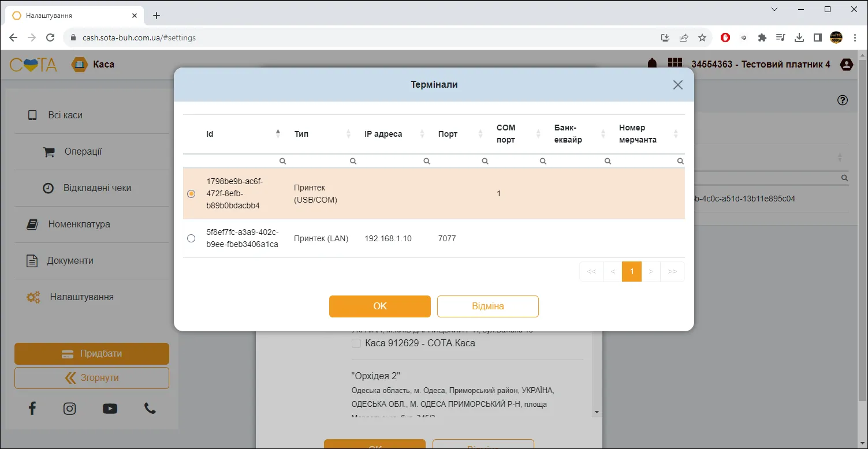Image resolution: width=868 pixels, height=449 pixels.
Task: Go to next page of terminals
Action: [651, 271]
